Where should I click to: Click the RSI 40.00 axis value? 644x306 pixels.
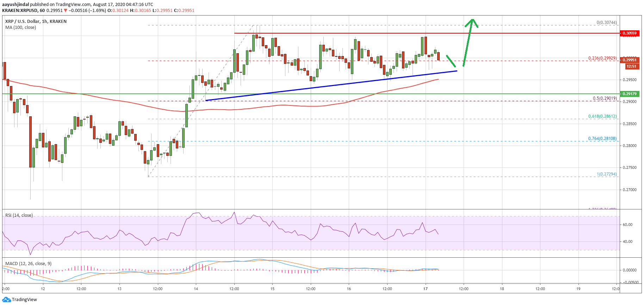627,241
